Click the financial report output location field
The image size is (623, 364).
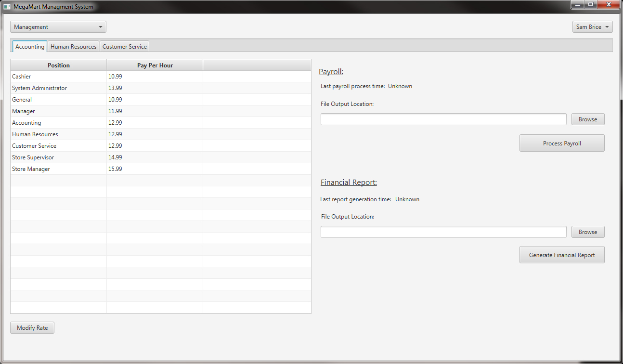pos(443,232)
